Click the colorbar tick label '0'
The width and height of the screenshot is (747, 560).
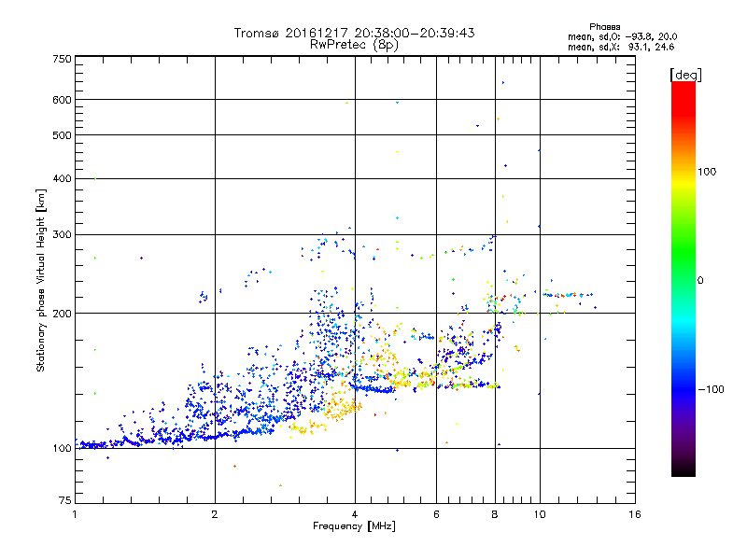(700, 281)
